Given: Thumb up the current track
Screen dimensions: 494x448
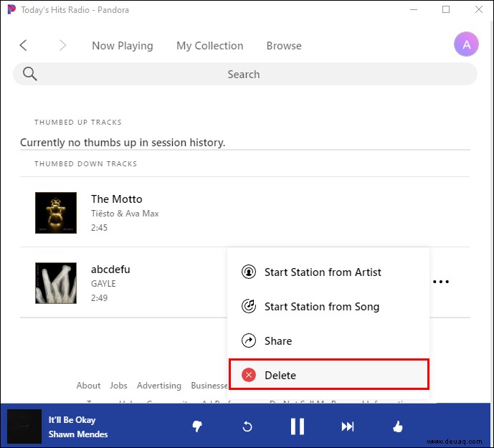Looking at the screenshot, I should [398, 426].
